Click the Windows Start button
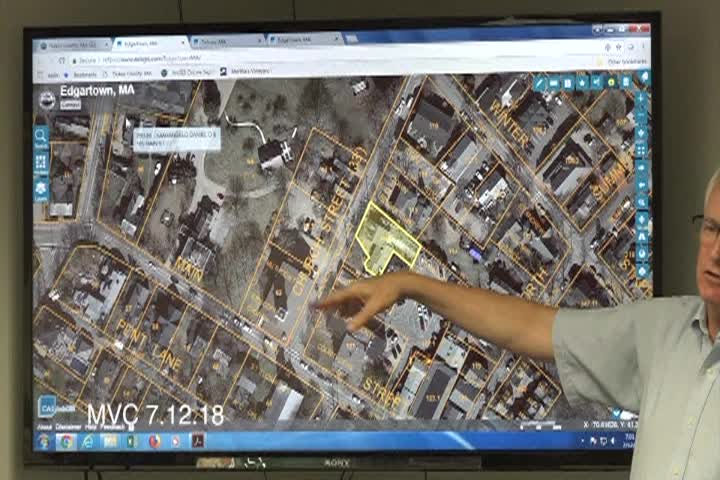Screen dimensions: 720x480 coord(45,441)
